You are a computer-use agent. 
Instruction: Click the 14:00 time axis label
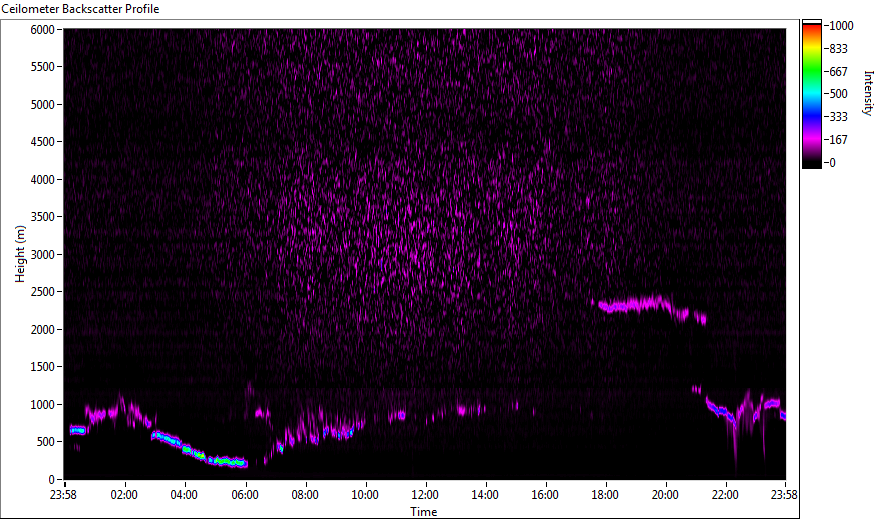pos(484,495)
